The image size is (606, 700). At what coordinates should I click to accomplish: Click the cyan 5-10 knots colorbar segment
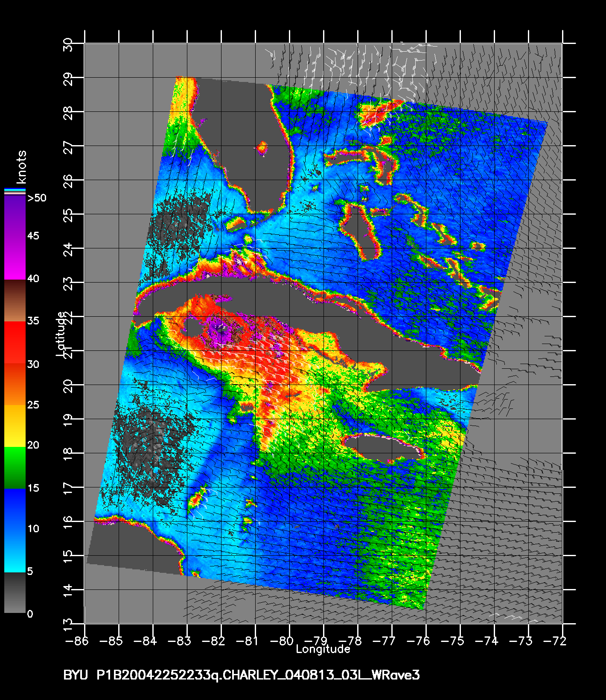click(15, 551)
